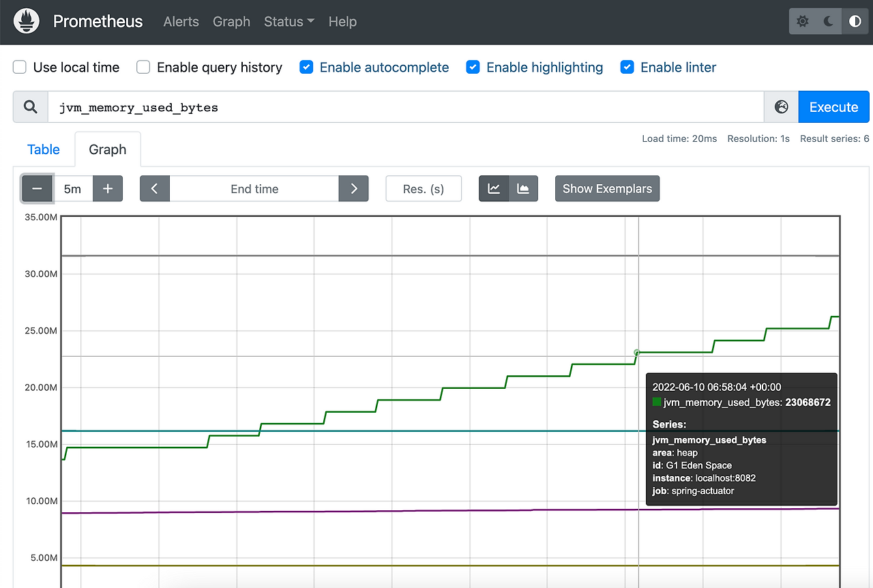Open the metrics explorer globe icon
The width and height of the screenshot is (873, 588).
782,107
